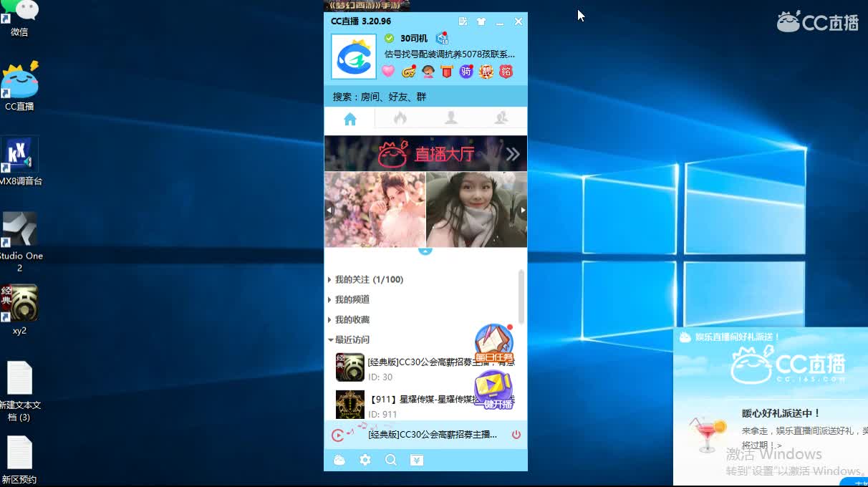The height and width of the screenshot is (487, 868).
Task: Click the 30司机 nickname
Action: click(414, 38)
